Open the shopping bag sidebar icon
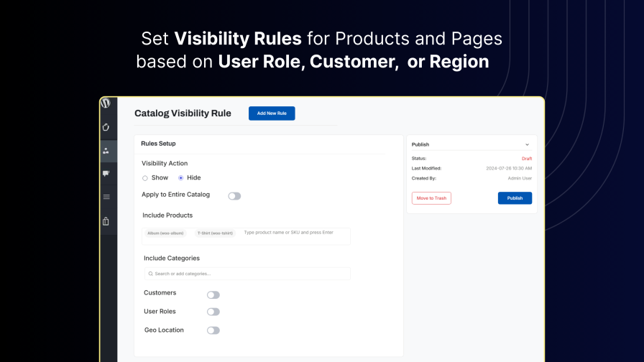The image size is (644, 362). [x=106, y=221]
